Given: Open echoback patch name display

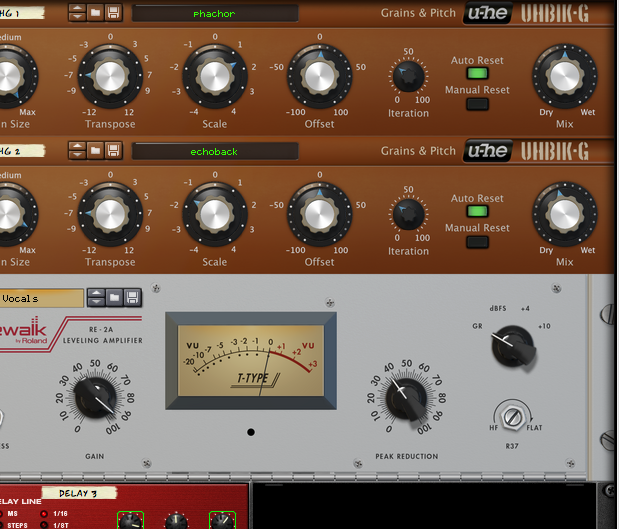Looking at the screenshot, I should point(214,152).
